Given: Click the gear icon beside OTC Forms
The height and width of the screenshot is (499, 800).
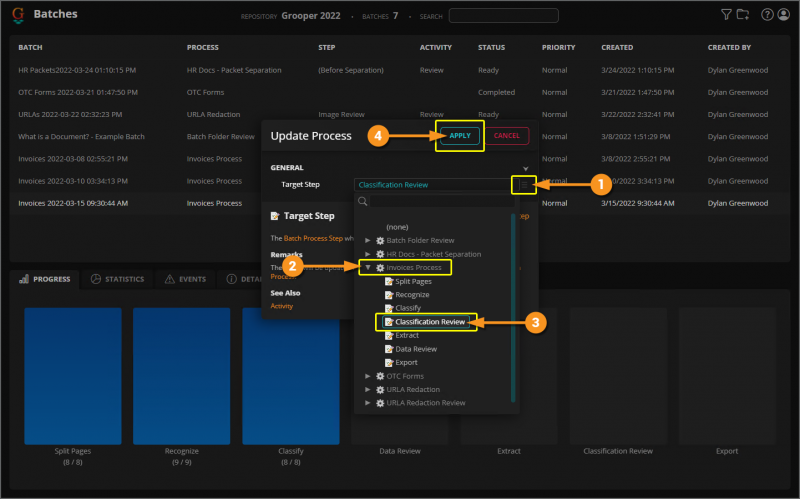Looking at the screenshot, I should (x=380, y=376).
